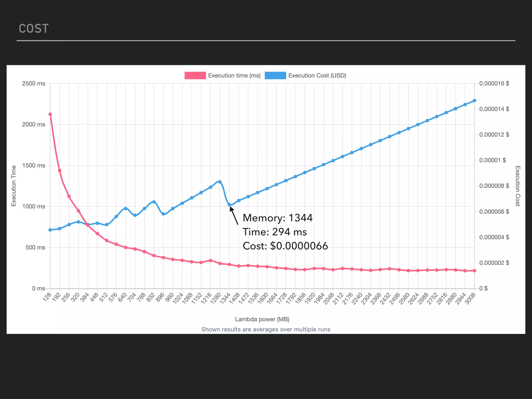Click the '0.000006 $' right axis label
This screenshot has width=532, height=399.
pyautogui.click(x=494, y=212)
